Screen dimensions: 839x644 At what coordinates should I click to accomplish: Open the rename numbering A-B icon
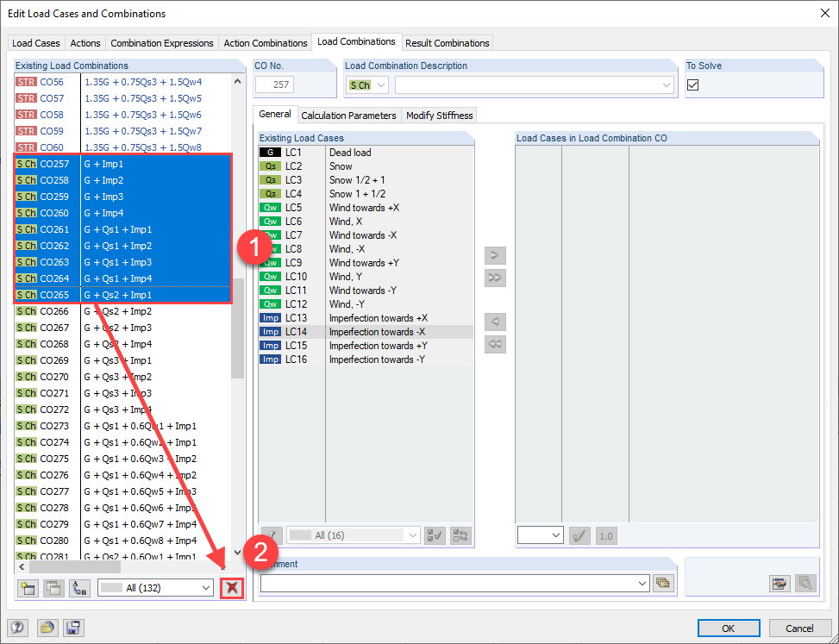tap(79, 586)
